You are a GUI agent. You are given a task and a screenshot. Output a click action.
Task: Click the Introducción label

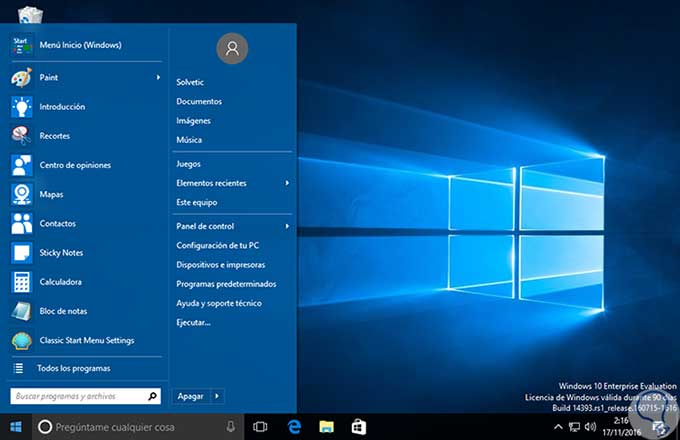(x=62, y=107)
